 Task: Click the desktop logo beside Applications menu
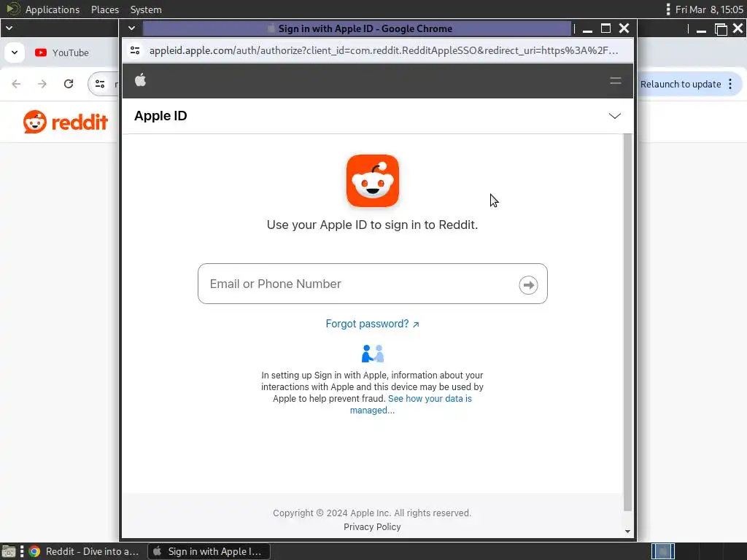click(x=13, y=9)
